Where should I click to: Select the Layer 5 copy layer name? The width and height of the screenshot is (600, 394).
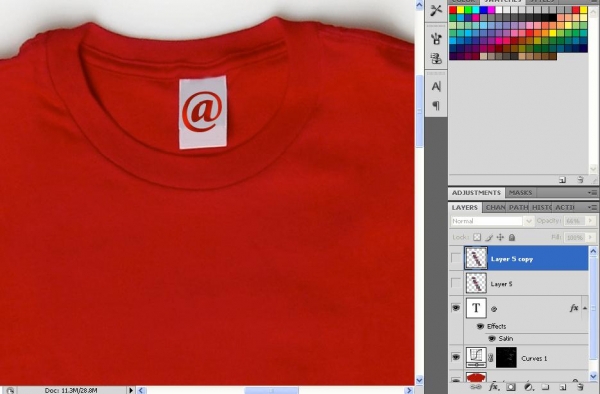tap(512, 259)
